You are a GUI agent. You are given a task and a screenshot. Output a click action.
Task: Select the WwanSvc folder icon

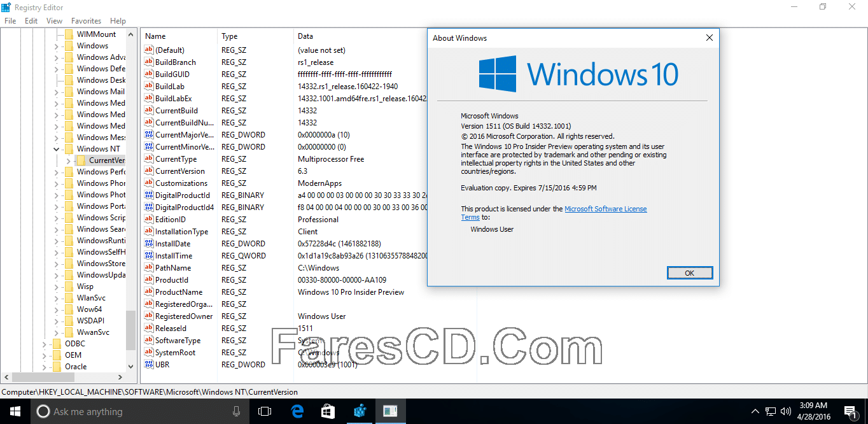pyautogui.click(x=69, y=332)
